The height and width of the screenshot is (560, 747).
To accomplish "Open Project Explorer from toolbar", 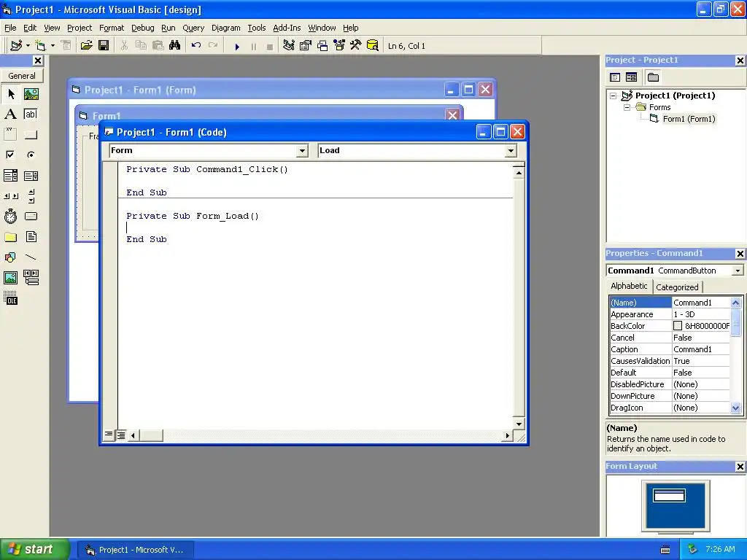I will coord(288,46).
